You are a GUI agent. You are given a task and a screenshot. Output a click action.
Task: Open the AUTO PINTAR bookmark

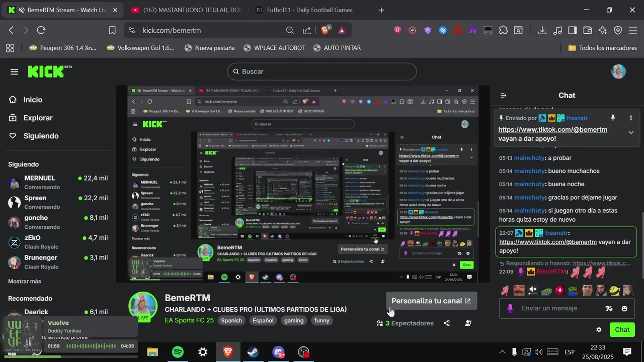pos(337,48)
